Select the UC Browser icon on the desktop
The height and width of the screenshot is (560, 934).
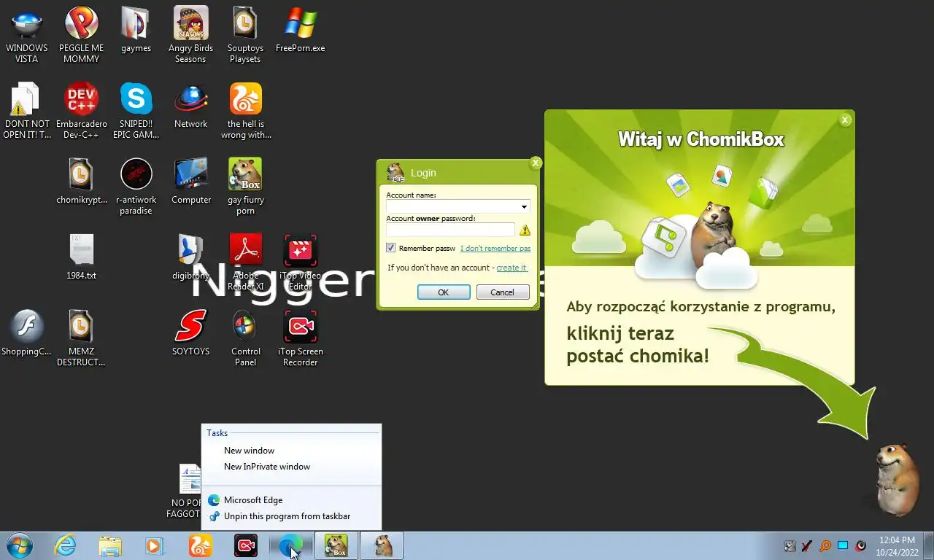click(245, 111)
